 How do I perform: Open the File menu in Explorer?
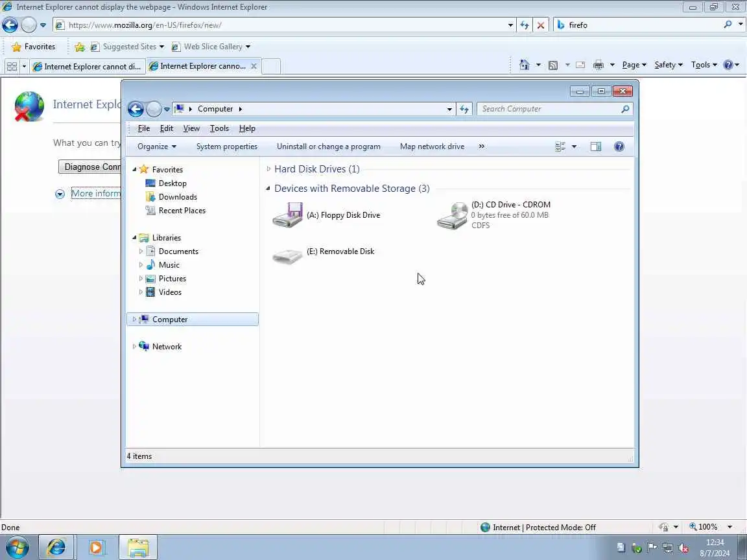pos(144,128)
